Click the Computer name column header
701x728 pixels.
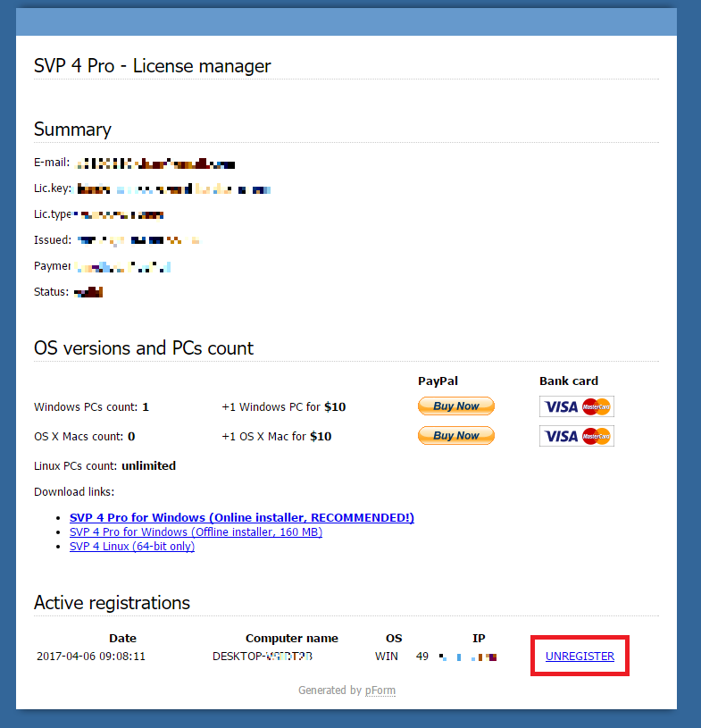[291, 639]
